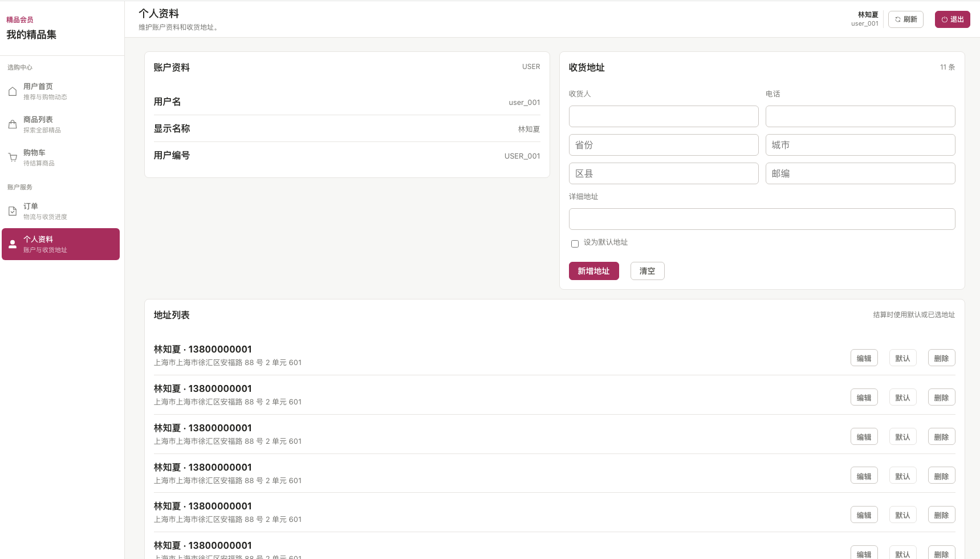Click the 结算时使用默认或已选地址 hint text
The height and width of the screenshot is (559, 980).
tap(914, 315)
